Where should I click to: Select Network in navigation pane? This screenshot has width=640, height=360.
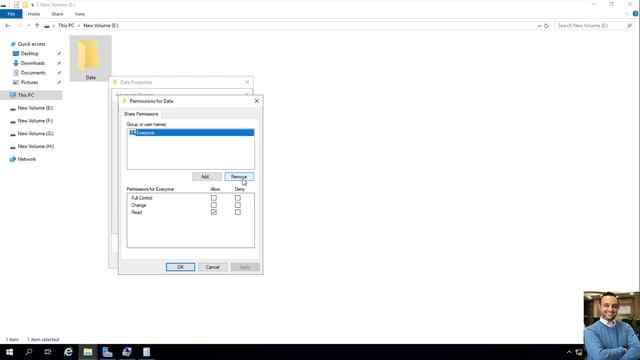[x=27, y=159]
